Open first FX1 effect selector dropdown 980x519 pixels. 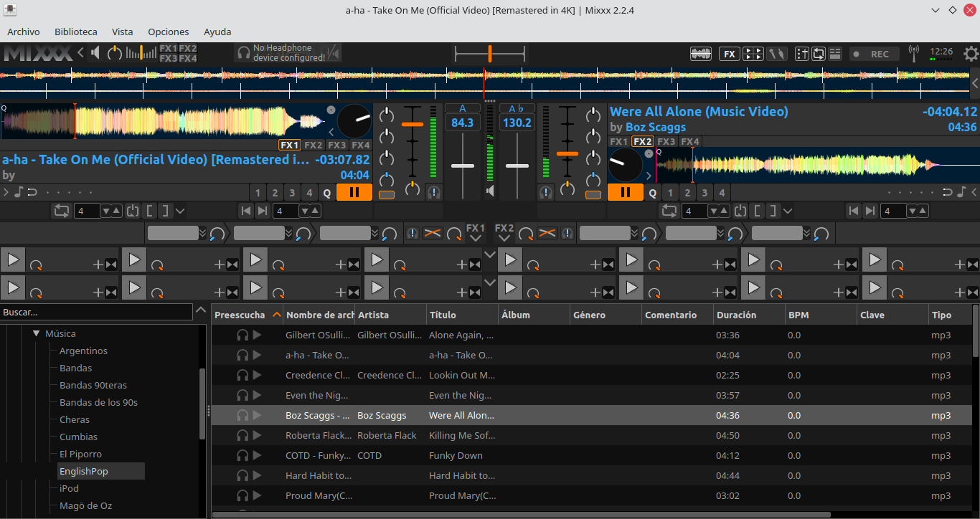(x=177, y=233)
